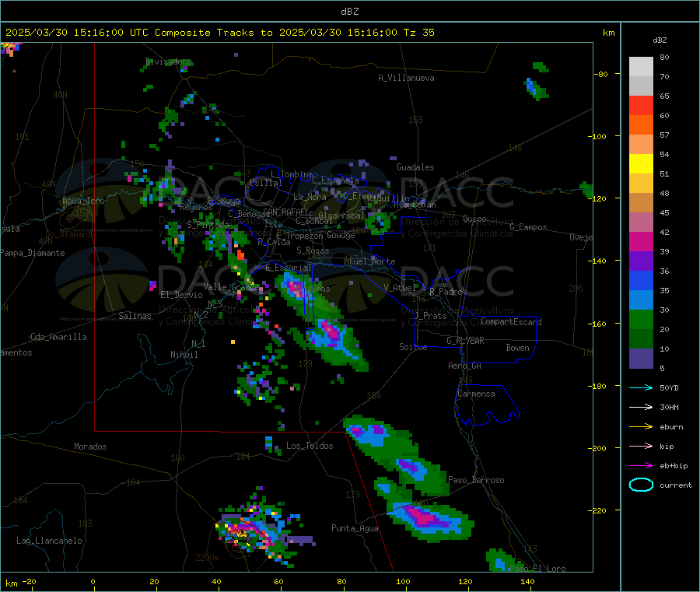Click the G_ALVEAR map label

pyautogui.click(x=465, y=341)
